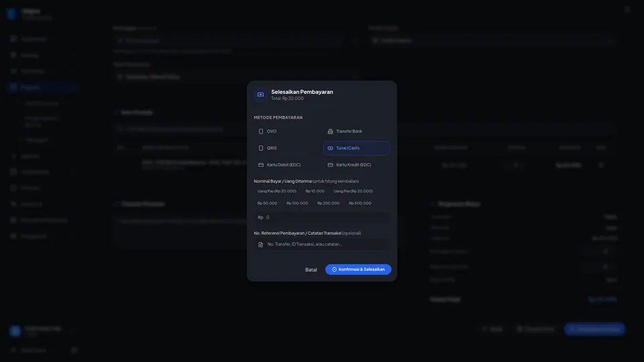Select QRIS payment option
Viewport: 644px width, 362px height.
[x=287, y=148]
